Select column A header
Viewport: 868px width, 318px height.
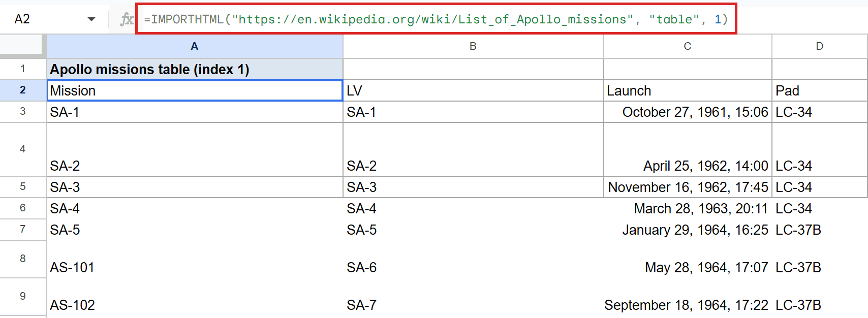[x=195, y=46]
